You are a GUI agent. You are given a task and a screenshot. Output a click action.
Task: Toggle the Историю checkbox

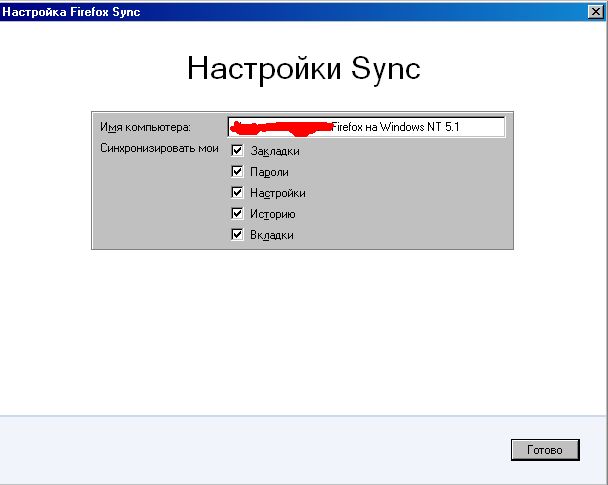click(x=237, y=213)
